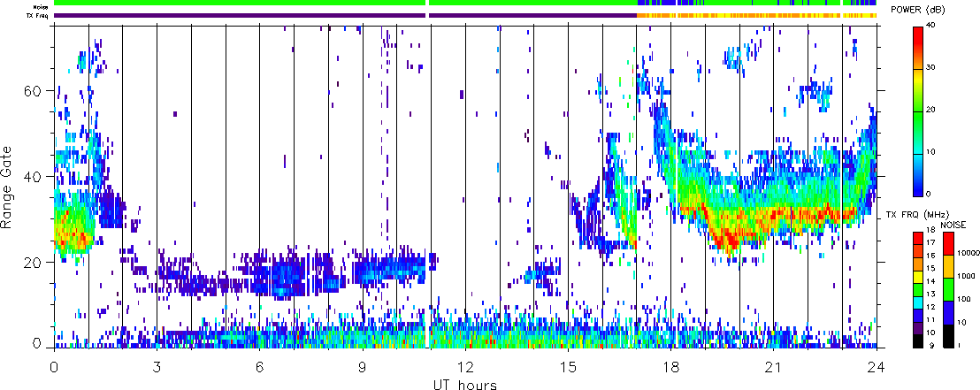This screenshot has width=980, height=390.
Task: Click the 100 label on the NOISE legend
Action: 964,300
